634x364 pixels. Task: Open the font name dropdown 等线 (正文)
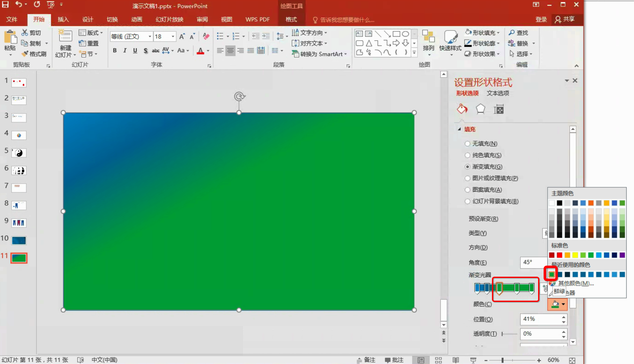[x=149, y=36]
